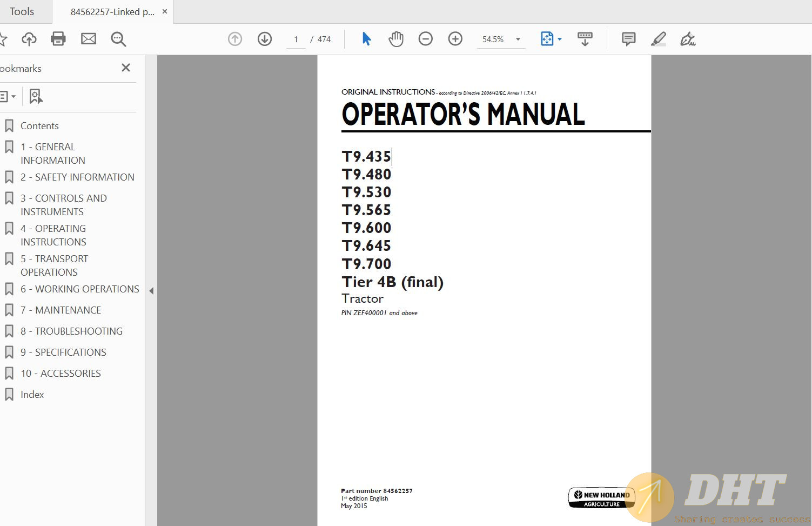The height and width of the screenshot is (526, 812).
Task: Click the T9.645 model text
Action: [366, 245]
